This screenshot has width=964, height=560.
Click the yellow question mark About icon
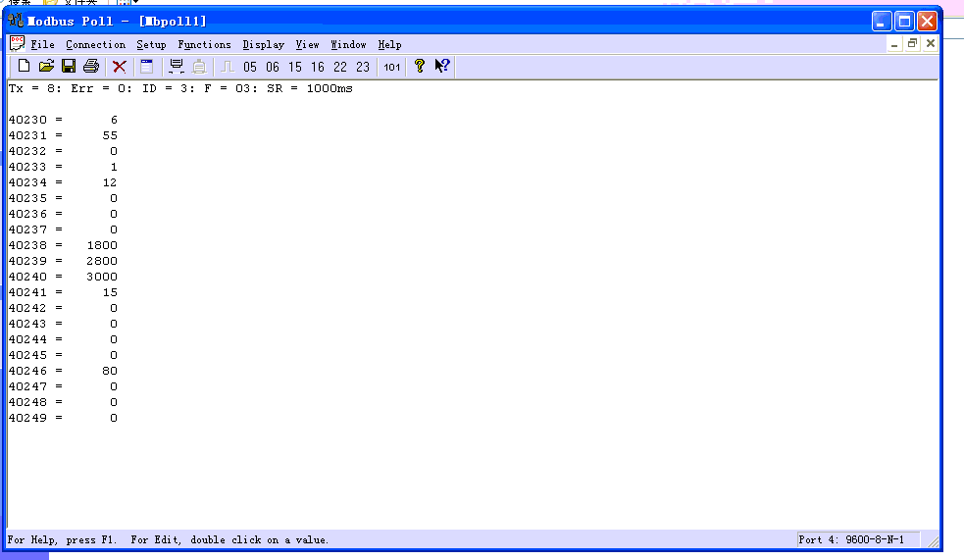(420, 67)
